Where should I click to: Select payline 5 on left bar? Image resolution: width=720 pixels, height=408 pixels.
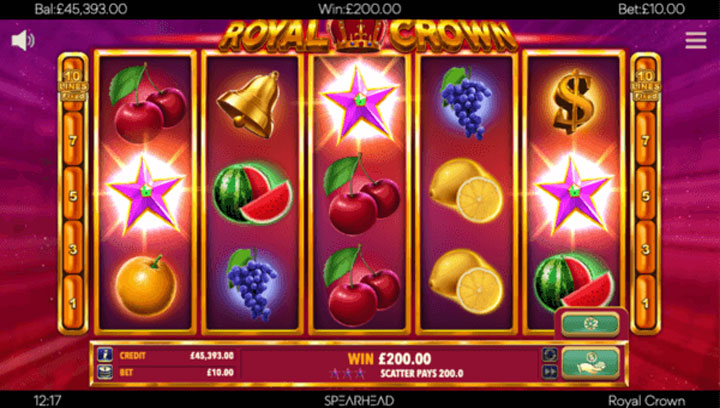[x=73, y=196]
